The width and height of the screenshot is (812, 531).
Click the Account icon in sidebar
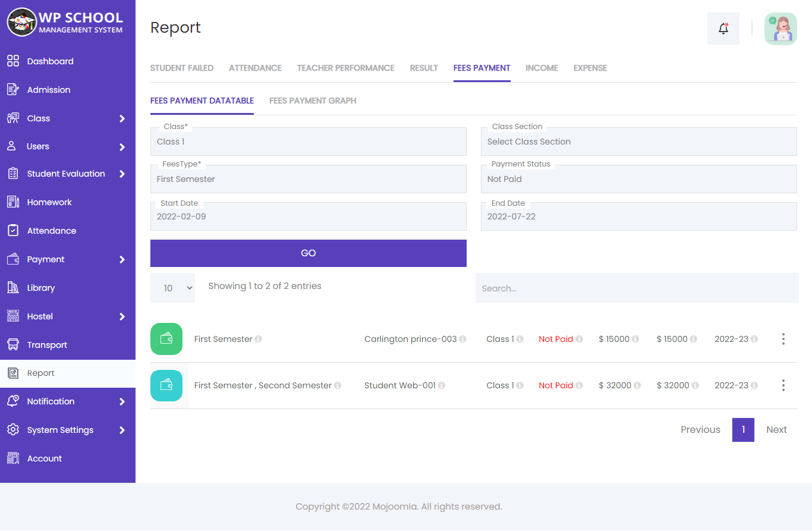(x=13, y=458)
